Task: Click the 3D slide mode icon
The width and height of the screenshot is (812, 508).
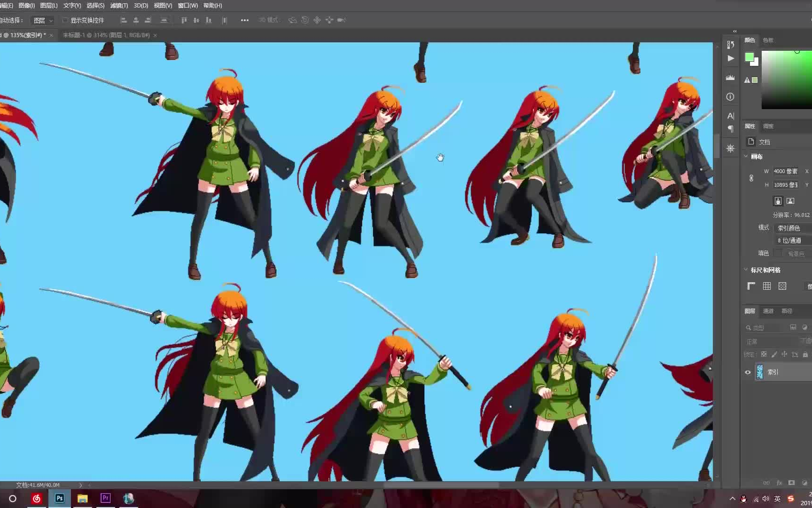Action: [329, 20]
